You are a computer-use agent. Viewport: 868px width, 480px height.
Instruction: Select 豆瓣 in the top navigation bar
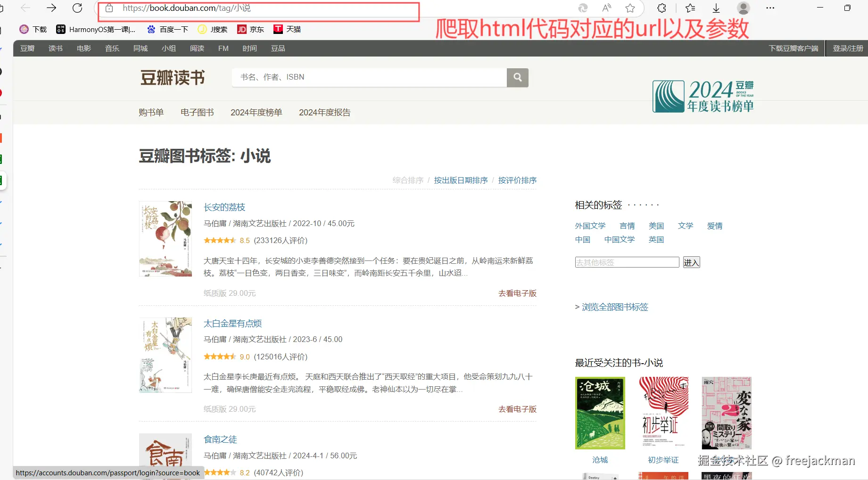tap(27, 49)
